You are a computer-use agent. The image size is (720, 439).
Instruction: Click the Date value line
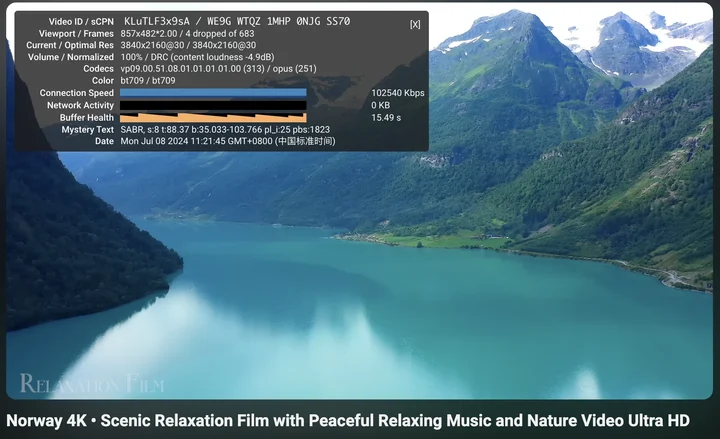(x=228, y=141)
